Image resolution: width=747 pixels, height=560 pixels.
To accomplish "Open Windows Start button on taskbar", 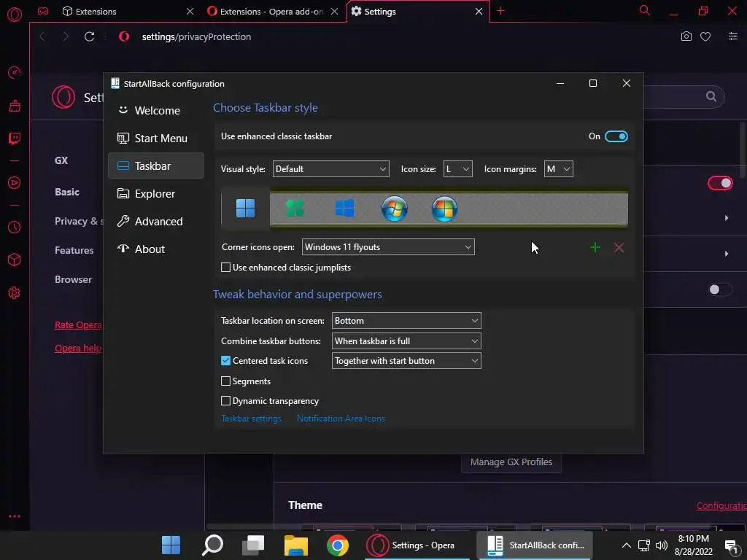I will point(171,545).
